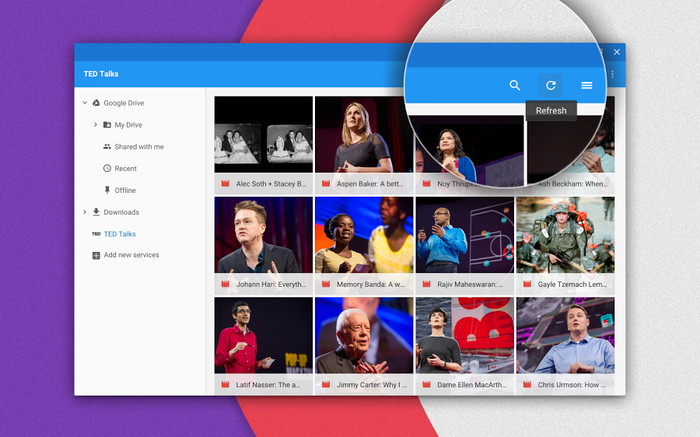The width and height of the screenshot is (700, 437).
Task: Click the Add new services plus icon
Action: (x=96, y=255)
